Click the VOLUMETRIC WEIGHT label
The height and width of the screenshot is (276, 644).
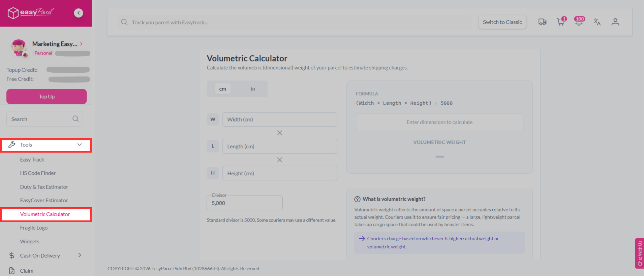tap(439, 142)
